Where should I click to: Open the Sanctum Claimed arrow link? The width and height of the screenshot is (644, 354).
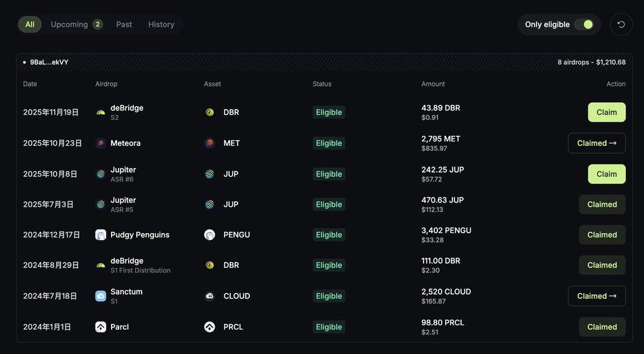[x=597, y=296]
